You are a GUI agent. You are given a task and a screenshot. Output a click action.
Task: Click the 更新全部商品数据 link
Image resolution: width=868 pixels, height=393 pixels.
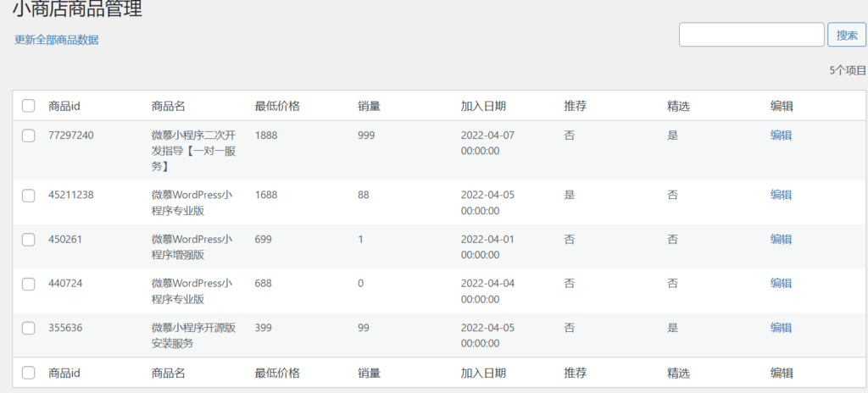[x=57, y=40]
